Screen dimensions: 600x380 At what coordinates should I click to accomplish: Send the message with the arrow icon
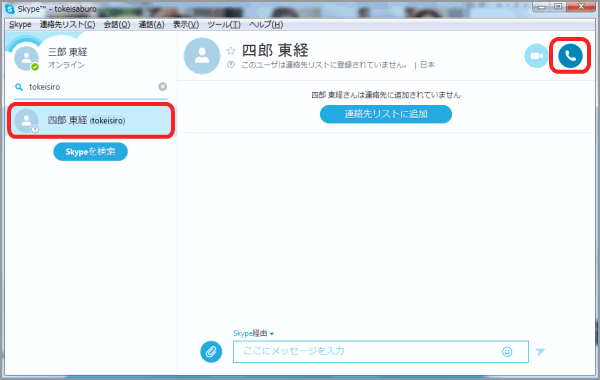tap(540, 352)
